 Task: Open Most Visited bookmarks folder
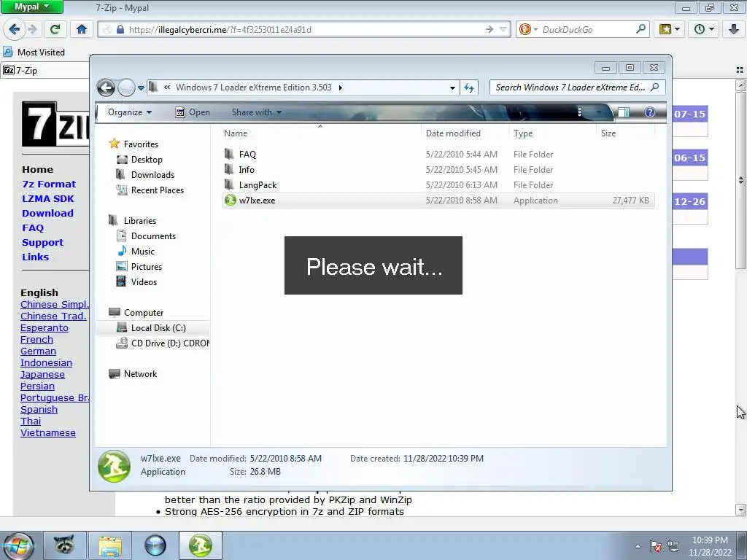tap(34, 52)
